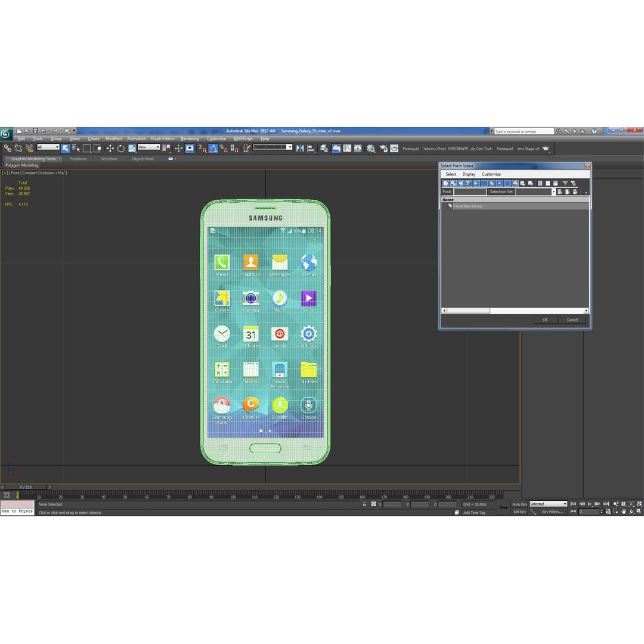Switch to the Object Paint ribbon tab

(x=143, y=159)
